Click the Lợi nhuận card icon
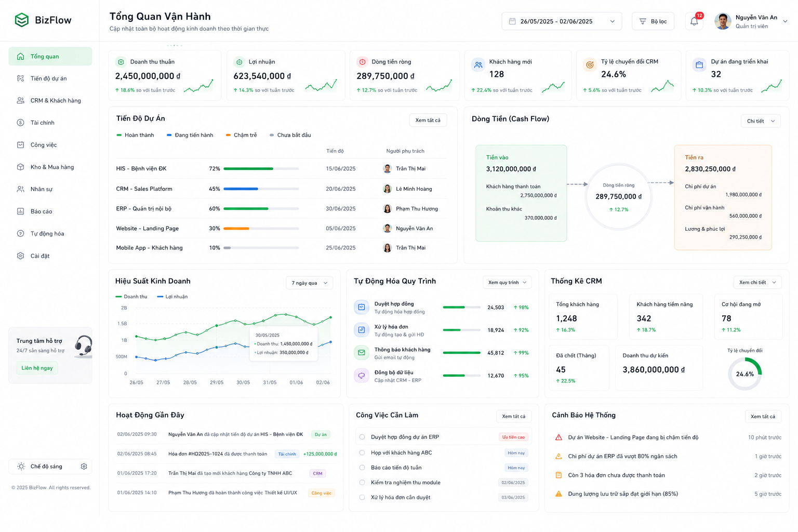This screenshot has width=798, height=532. pyautogui.click(x=240, y=62)
